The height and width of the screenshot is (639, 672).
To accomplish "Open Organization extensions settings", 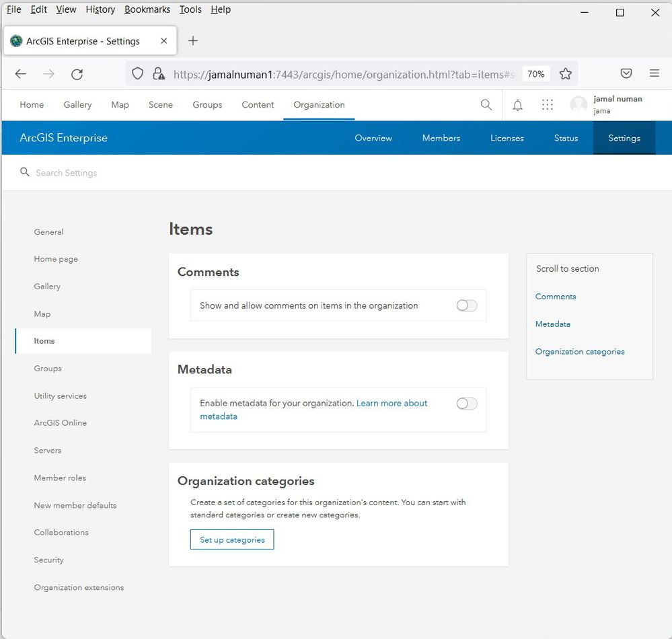I will pyautogui.click(x=79, y=587).
